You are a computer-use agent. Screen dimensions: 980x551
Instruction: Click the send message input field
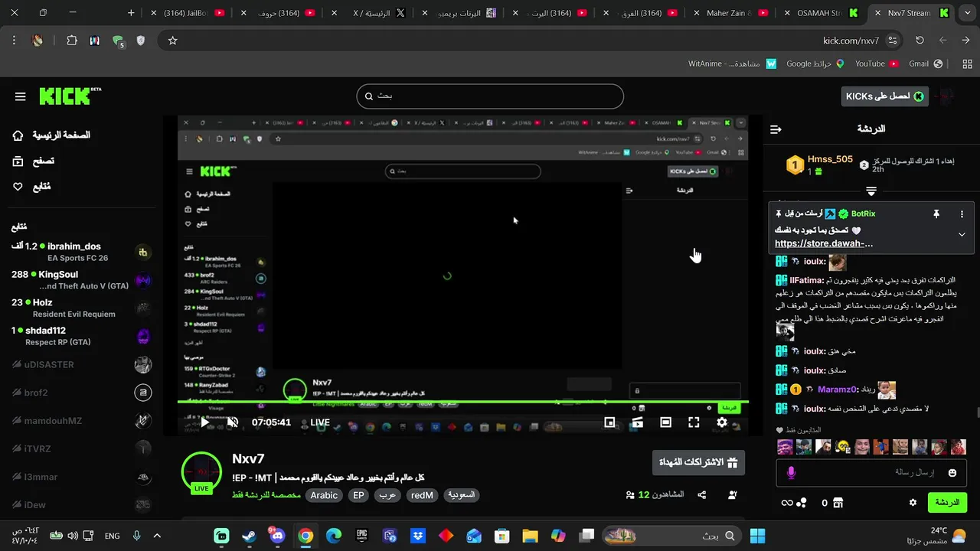[x=871, y=473]
